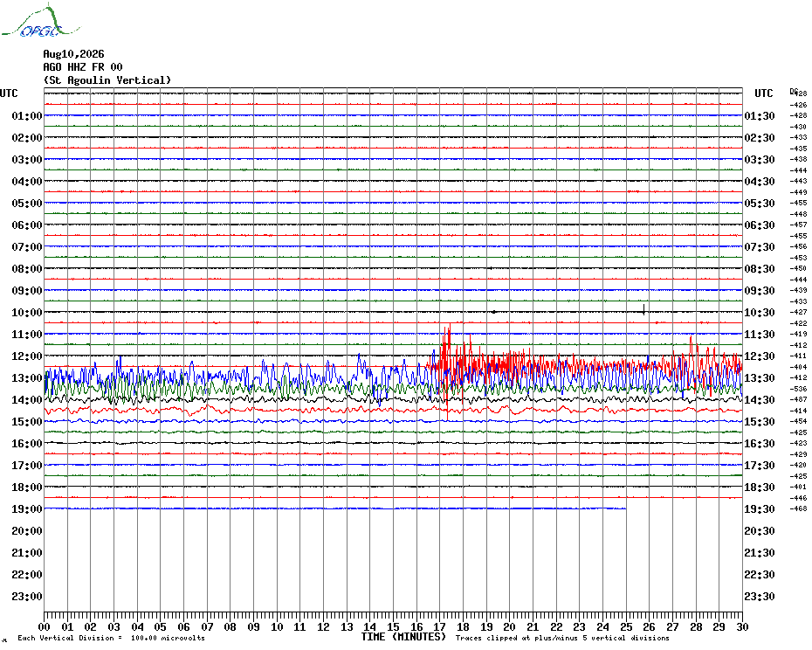Click the OPGC logo
The width and height of the screenshot is (812, 650).
[x=41, y=21]
